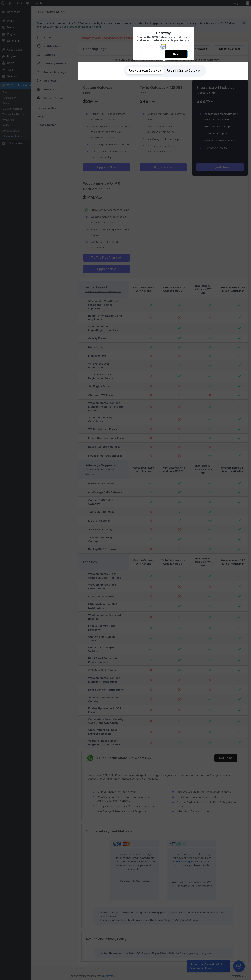Click the Settings sliders icon in plugin navigation
Screen dimensions: 251x980
[x=39, y=55]
